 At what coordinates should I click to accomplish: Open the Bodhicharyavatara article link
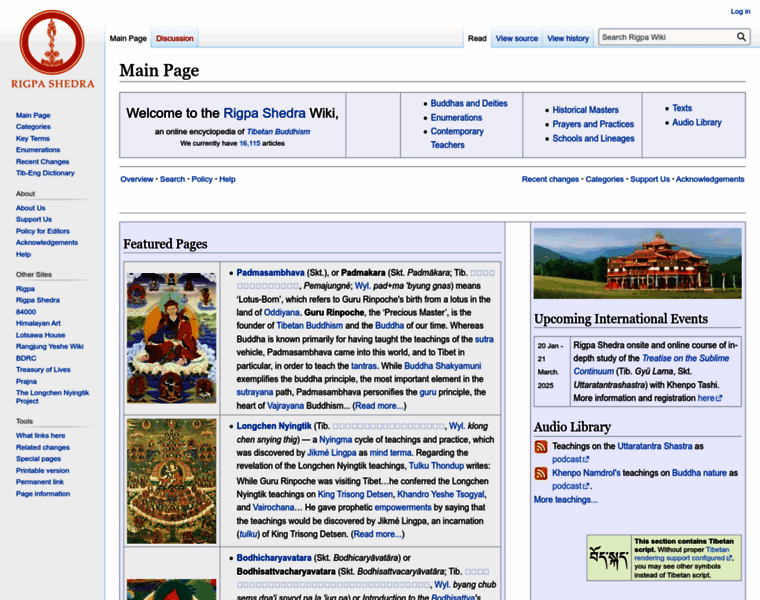pyautogui.click(x=274, y=558)
